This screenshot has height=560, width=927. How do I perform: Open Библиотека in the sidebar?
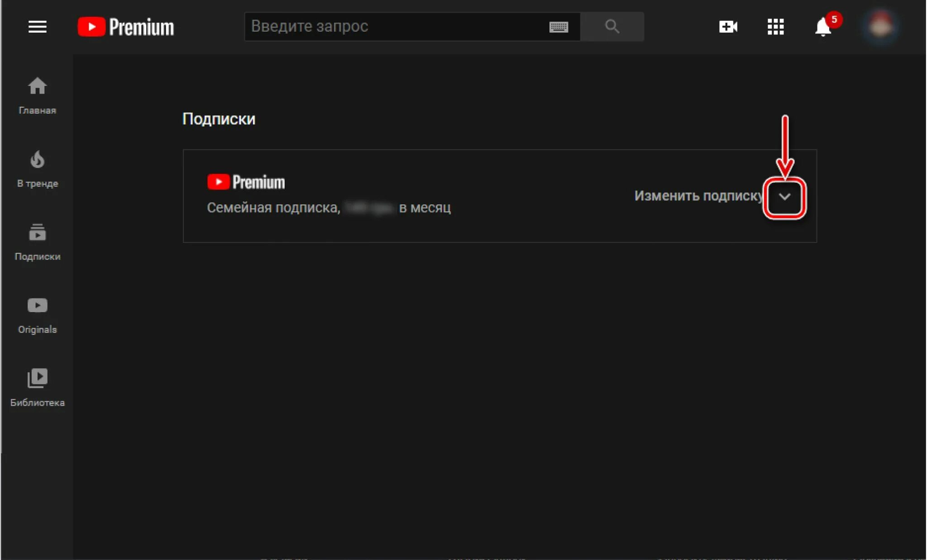click(x=37, y=388)
